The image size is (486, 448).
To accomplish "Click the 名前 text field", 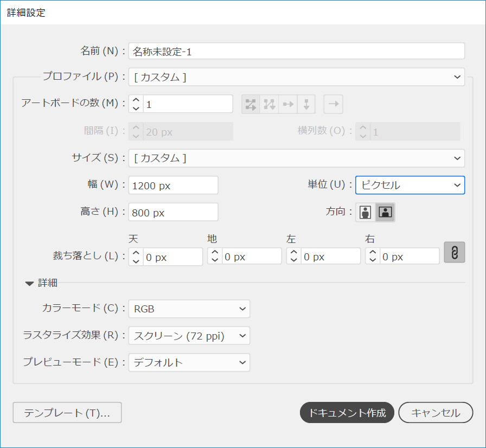I will click(x=296, y=51).
